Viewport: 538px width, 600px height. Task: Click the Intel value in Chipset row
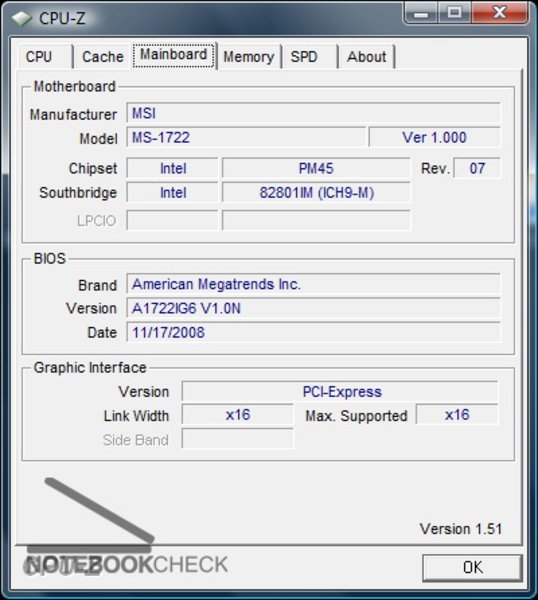173,168
